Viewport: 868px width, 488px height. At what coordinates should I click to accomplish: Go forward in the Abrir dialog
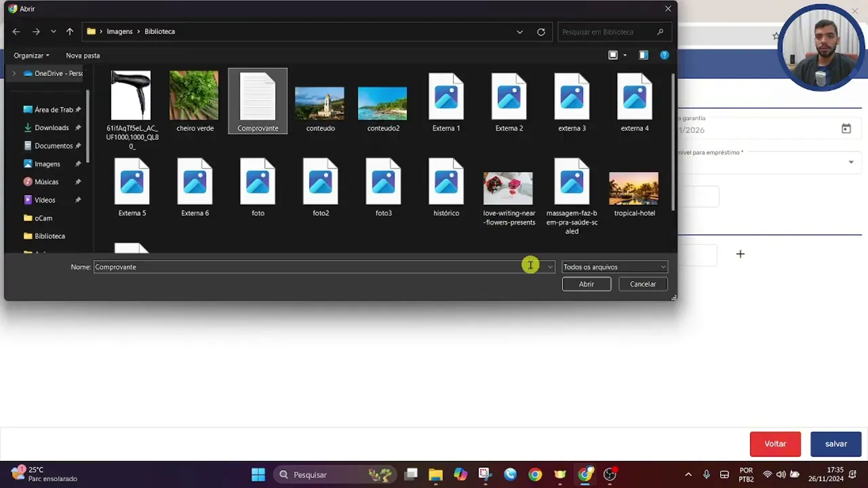coord(36,32)
